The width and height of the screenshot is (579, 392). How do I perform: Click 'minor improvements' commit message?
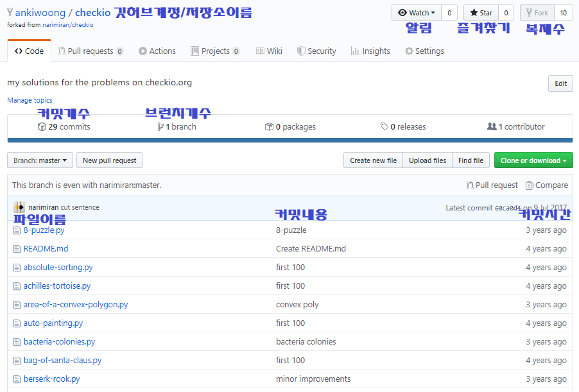pyautogui.click(x=313, y=379)
